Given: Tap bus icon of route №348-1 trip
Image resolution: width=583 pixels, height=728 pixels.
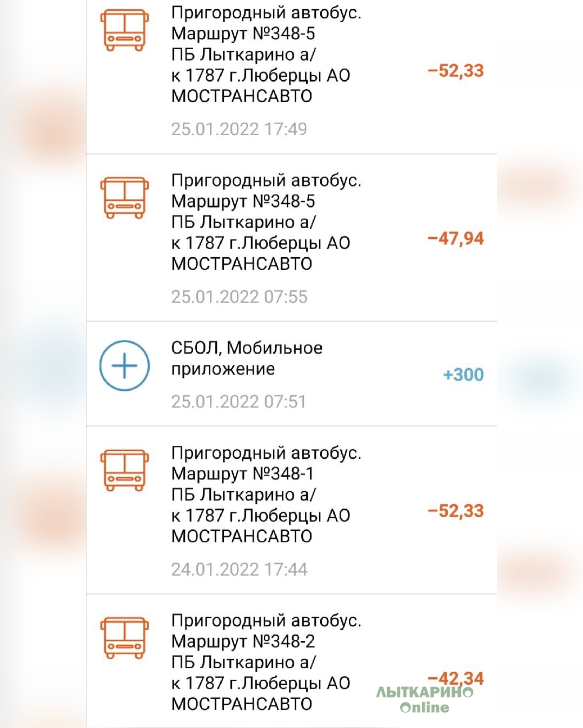Looking at the screenshot, I should (124, 470).
